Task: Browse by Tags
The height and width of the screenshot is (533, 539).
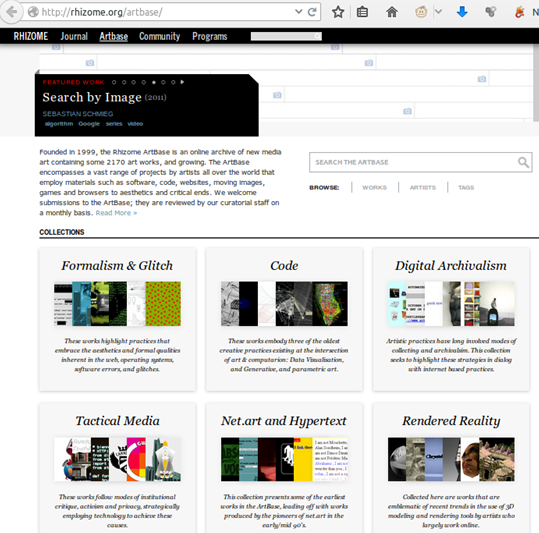Action: pos(466,187)
